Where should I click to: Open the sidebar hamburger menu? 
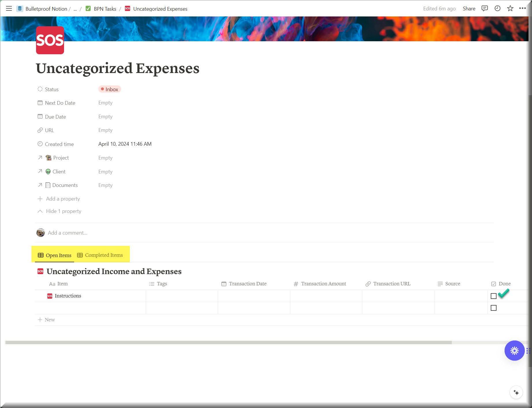tap(9, 9)
